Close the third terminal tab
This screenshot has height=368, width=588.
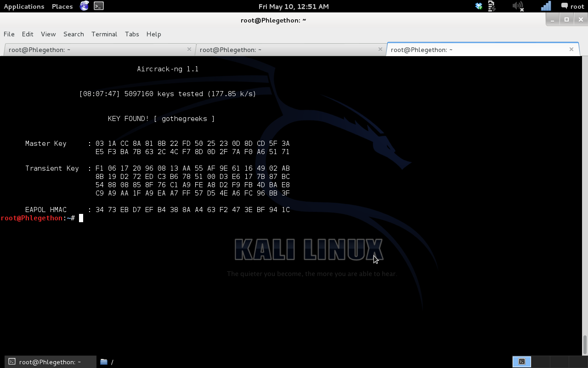(571, 49)
